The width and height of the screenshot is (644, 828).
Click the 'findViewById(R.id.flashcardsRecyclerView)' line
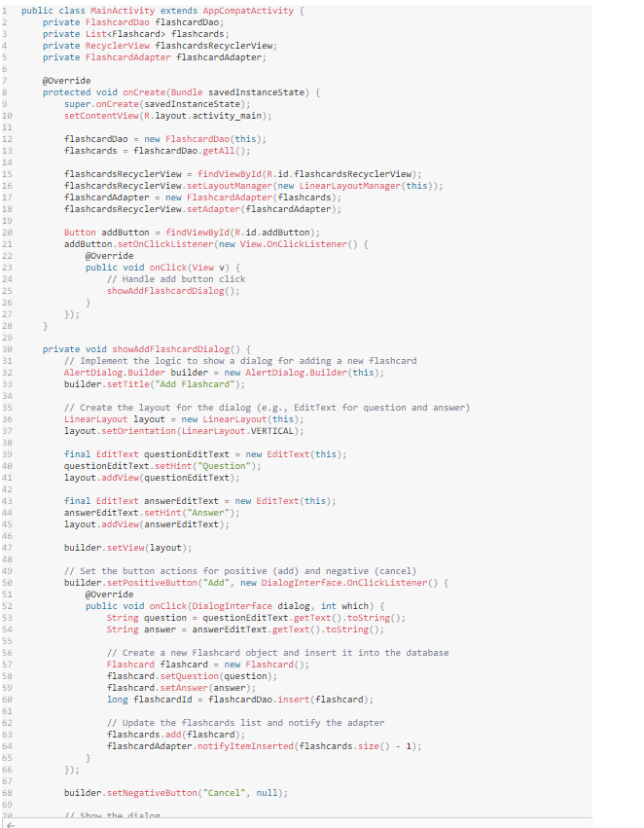tap(243, 174)
